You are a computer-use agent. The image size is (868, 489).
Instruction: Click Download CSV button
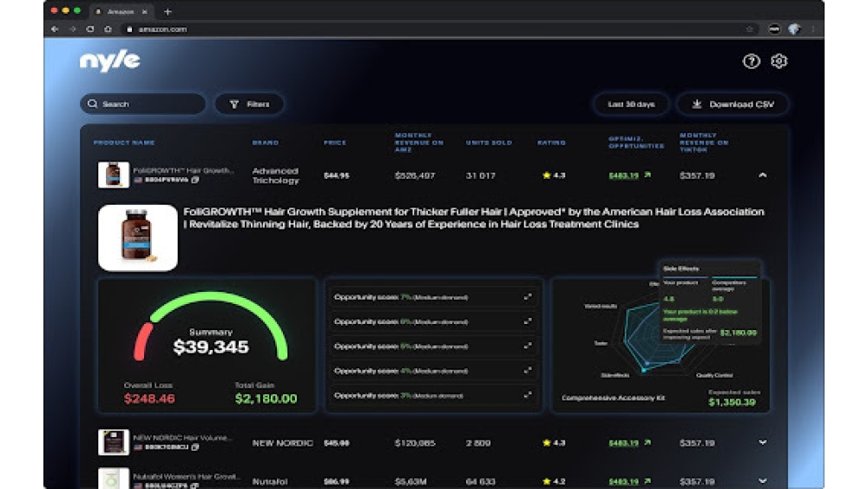[x=733, y=103]
